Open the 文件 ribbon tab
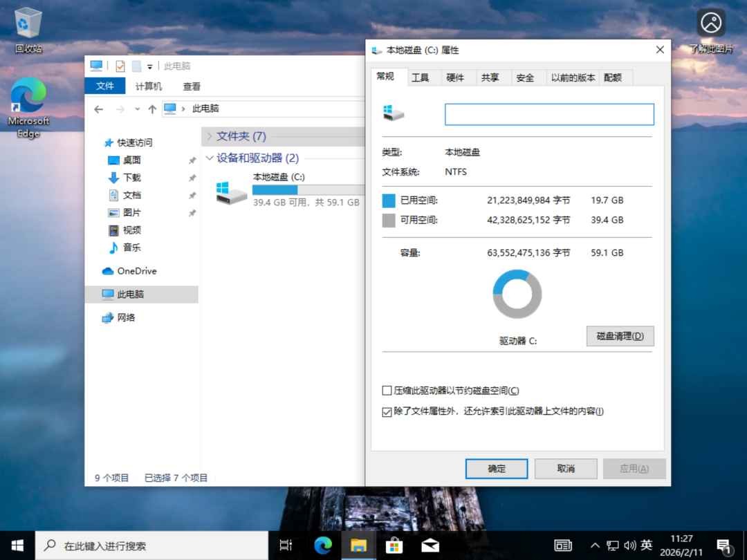The height and width of the screenshot is (560, 747). pyautogui.click(x=105, y=86)
